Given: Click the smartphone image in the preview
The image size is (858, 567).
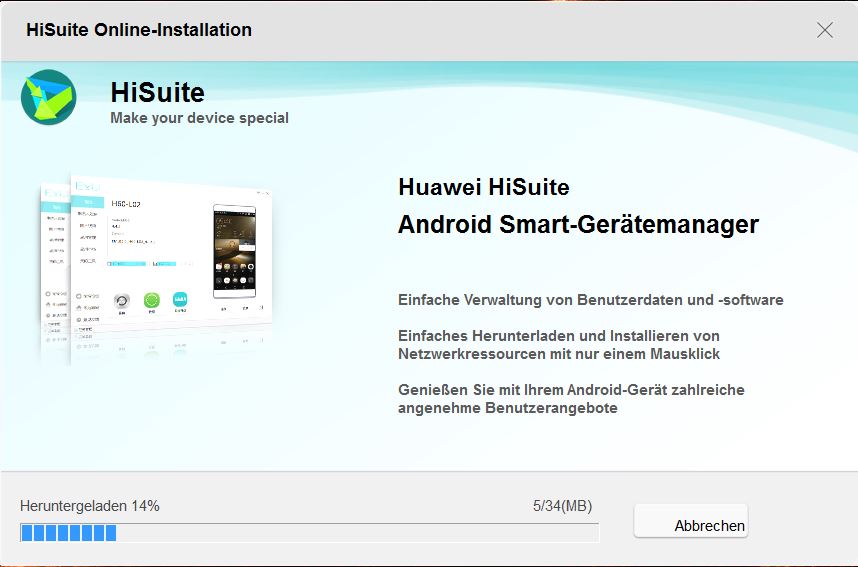Looking at the screenshot, I should pyautogui.click(x=236, y=251).
